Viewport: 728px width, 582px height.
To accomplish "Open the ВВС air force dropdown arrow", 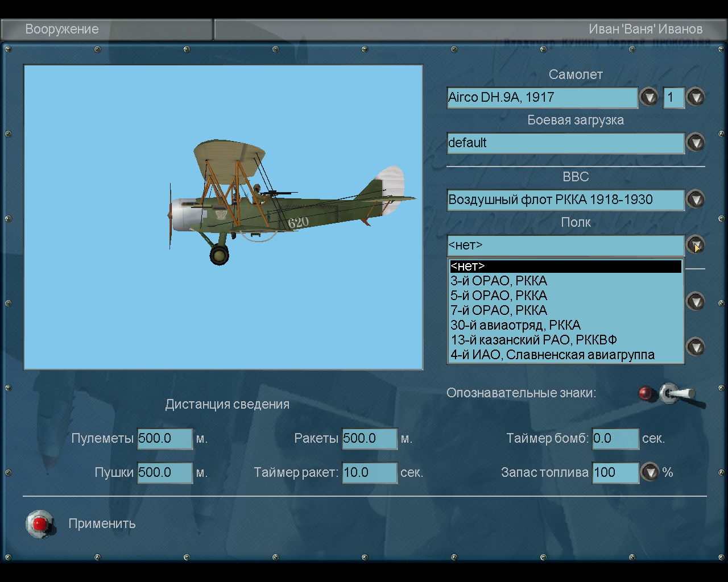I will coord(695,199).
